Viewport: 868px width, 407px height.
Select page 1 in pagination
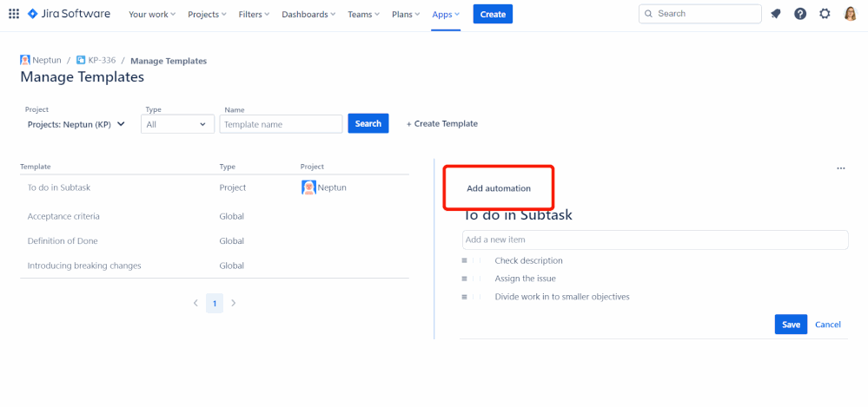click(215, 303)
